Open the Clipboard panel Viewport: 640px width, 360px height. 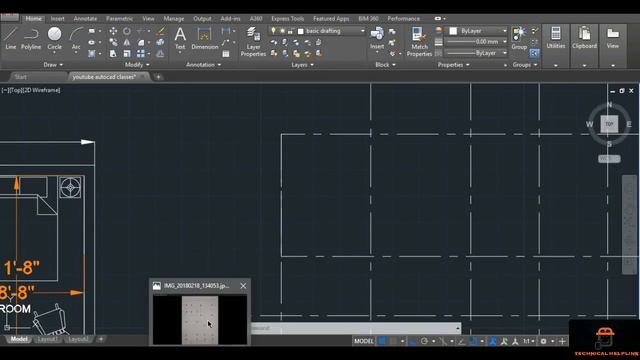tap(584, 46)
